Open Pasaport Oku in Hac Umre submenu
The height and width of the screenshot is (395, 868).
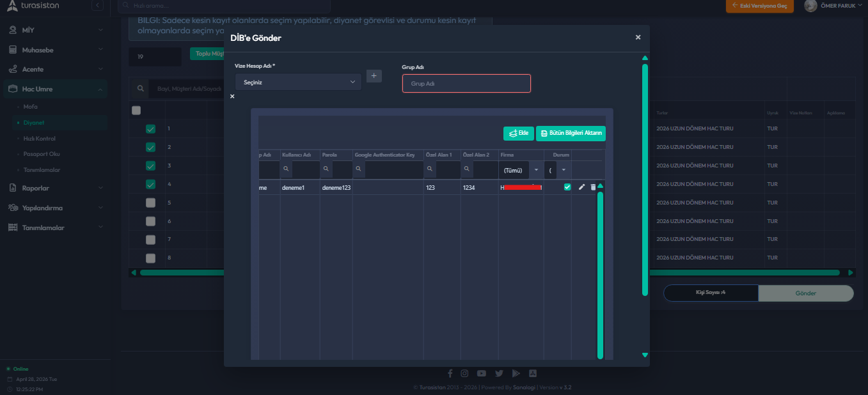(x=42, y=154)
